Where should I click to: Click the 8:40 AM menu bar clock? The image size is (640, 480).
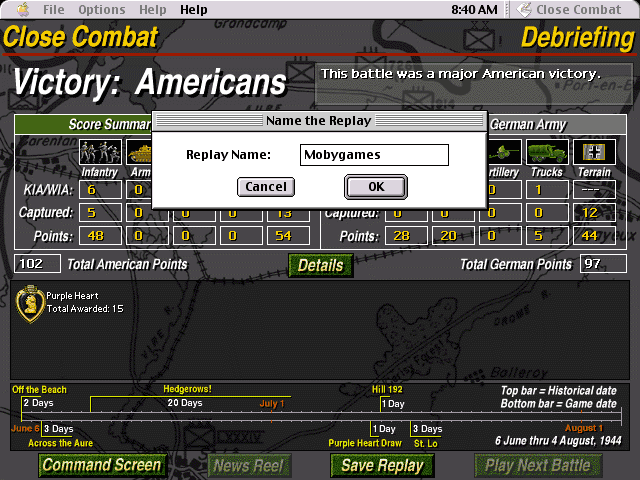coord(474,9)
